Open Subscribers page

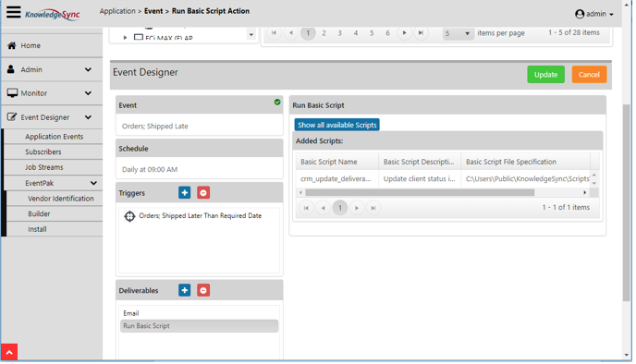pyautogui.click(x=43, y=152)
